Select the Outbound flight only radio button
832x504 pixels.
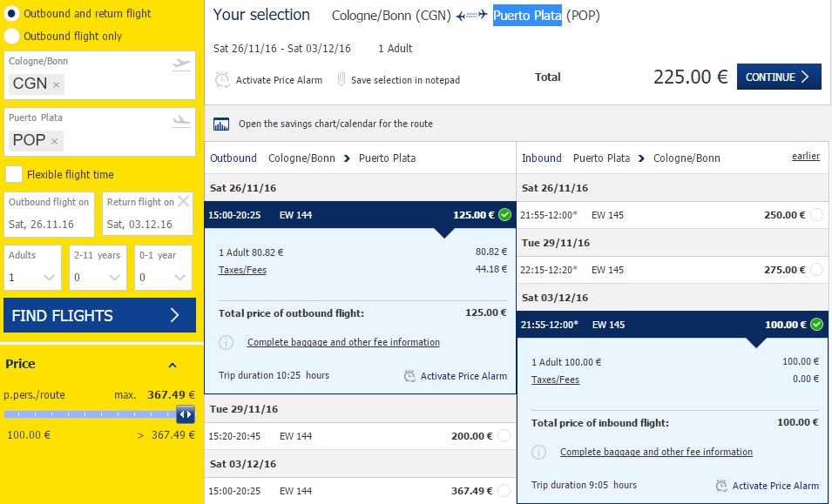point(11,36)
